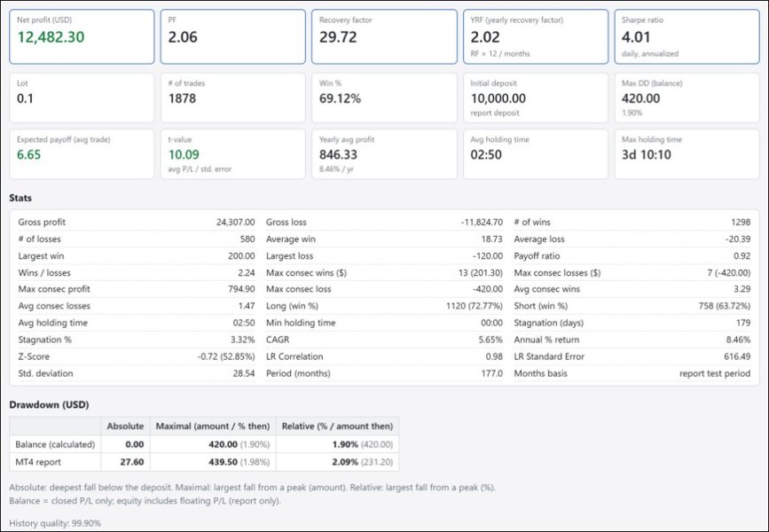Click the Gross loss value -11,824.70

(482, 223)
